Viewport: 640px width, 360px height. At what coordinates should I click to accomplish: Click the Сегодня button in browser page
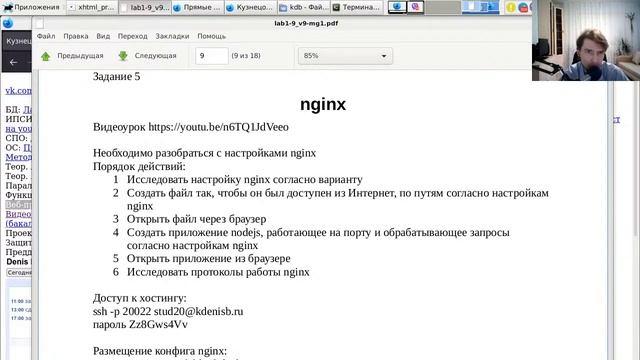pos(19,272)
